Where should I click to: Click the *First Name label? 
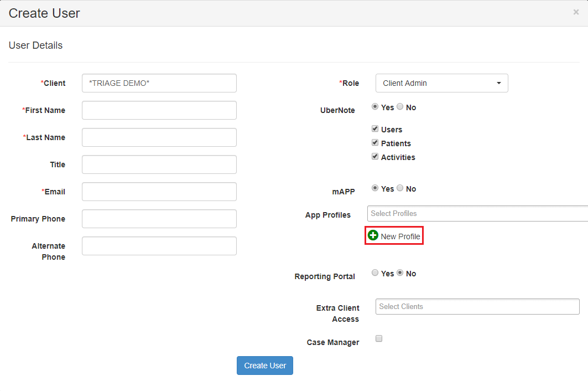(x=44, y=110)
